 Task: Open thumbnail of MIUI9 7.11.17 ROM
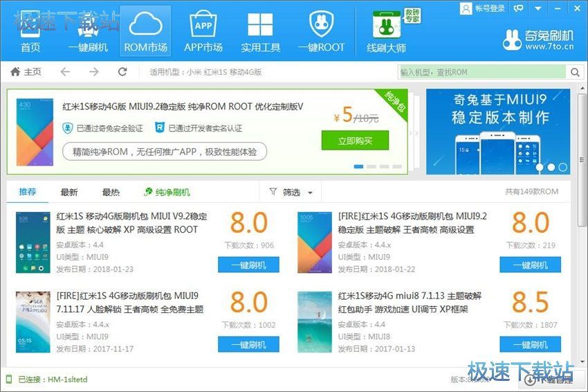click(x=33, y=322)
